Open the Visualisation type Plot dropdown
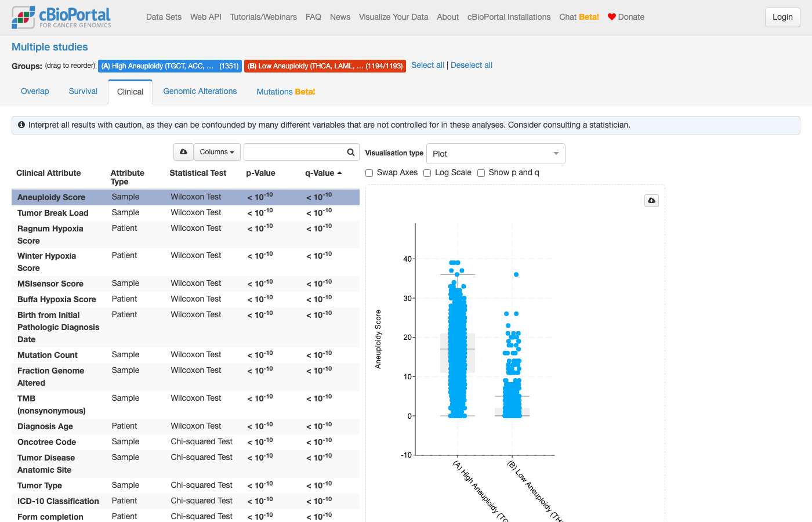This screenshot has width=812, height=522. (x=496, y=154)
